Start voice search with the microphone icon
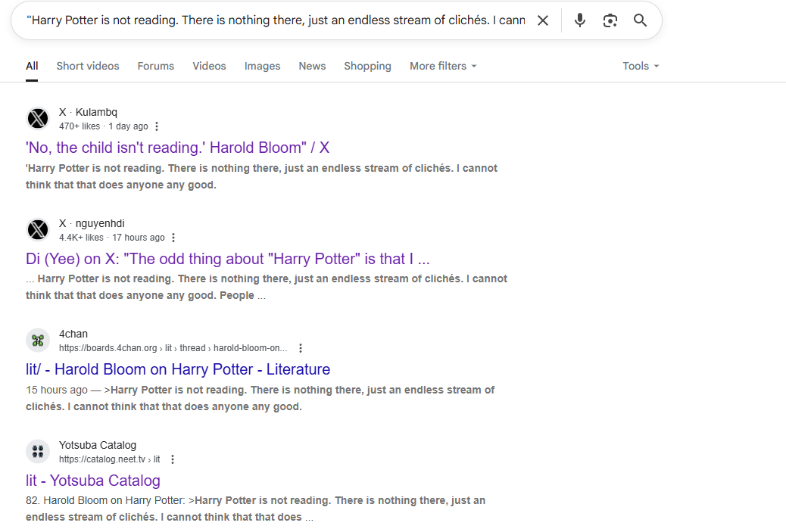 coord(580,20)
